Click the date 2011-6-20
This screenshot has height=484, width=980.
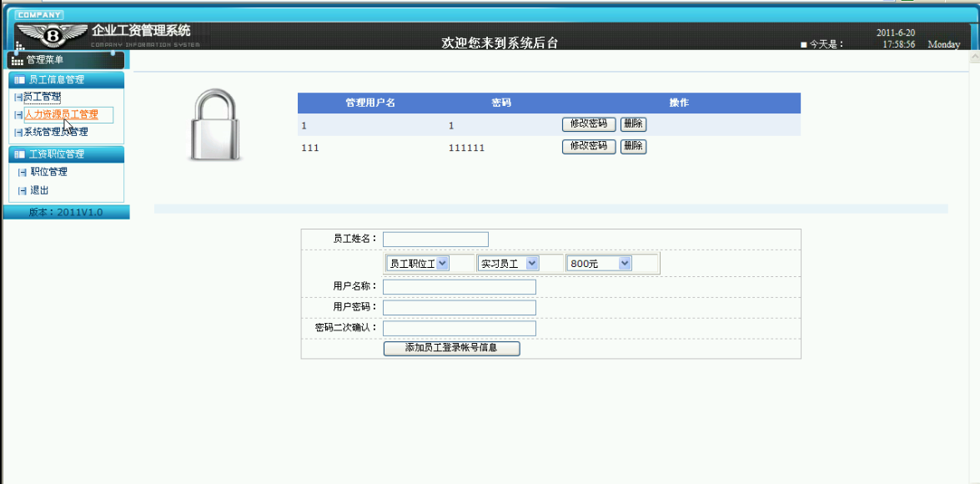(x=896, y=33)
